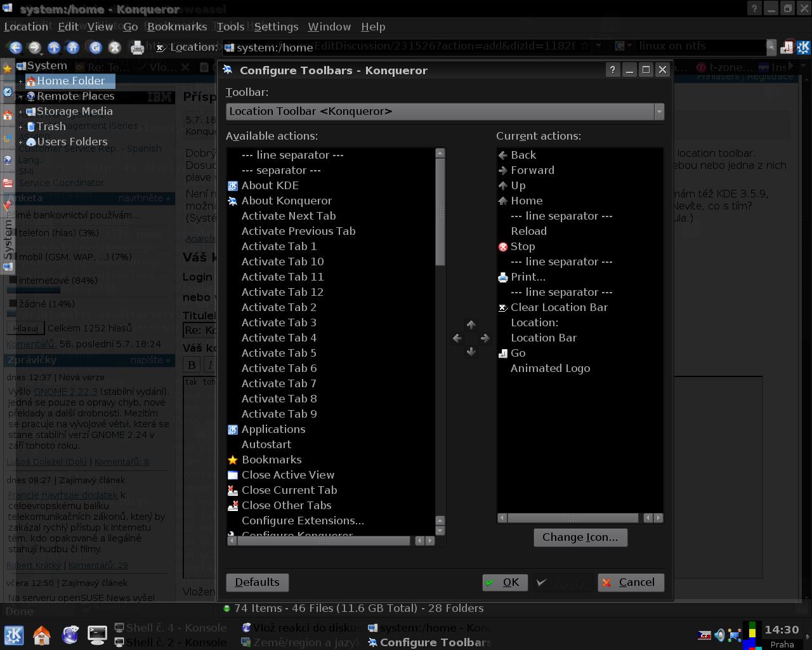Open the Bookmarks star tab in the sidebar
The image size is (812, 650).
(8, 69)
